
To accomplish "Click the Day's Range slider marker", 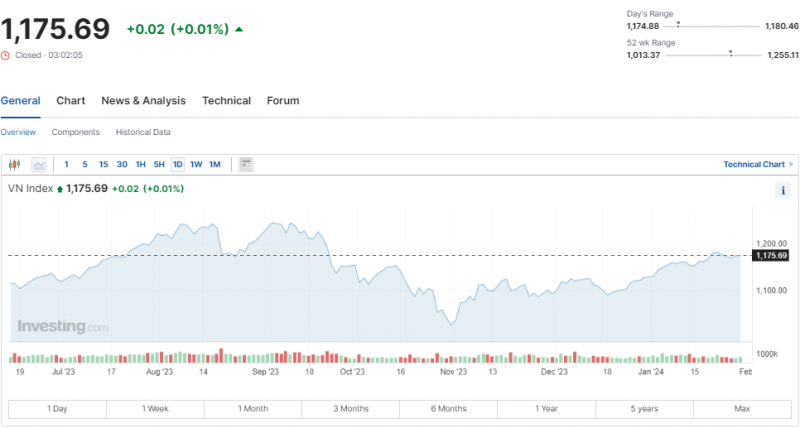I will tap(678, 23).
